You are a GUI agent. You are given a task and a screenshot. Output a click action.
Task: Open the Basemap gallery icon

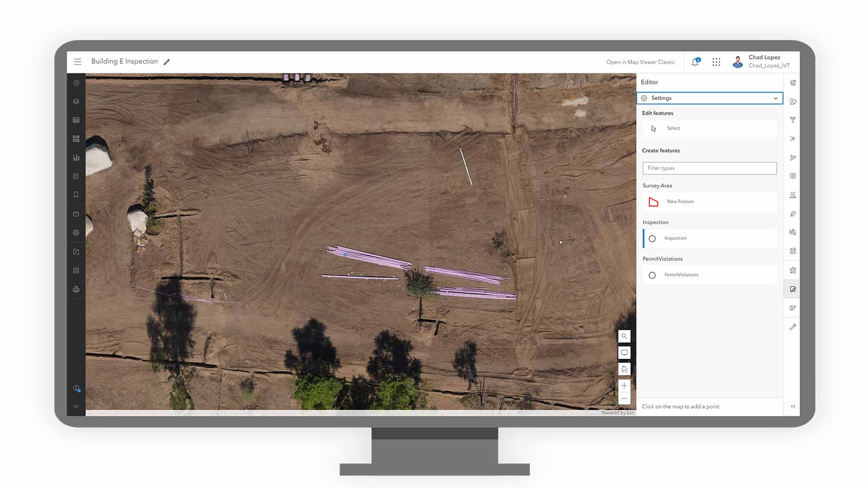pos(76,138)
